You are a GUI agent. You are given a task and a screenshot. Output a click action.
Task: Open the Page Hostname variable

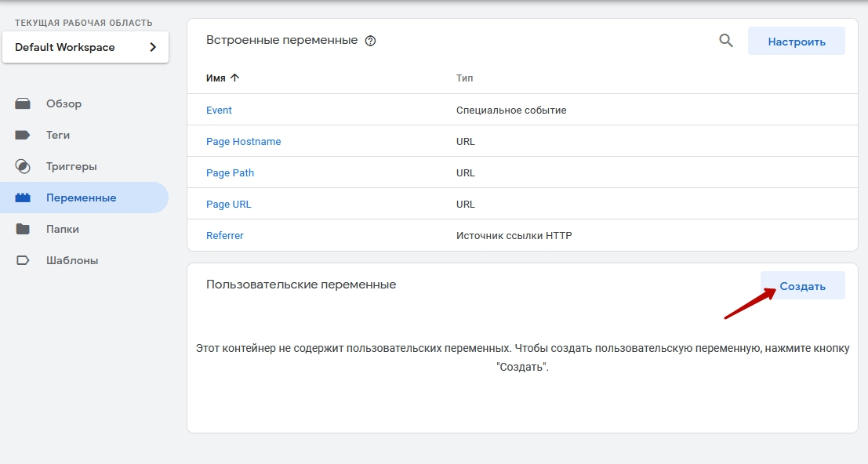(x=243, y=142)
